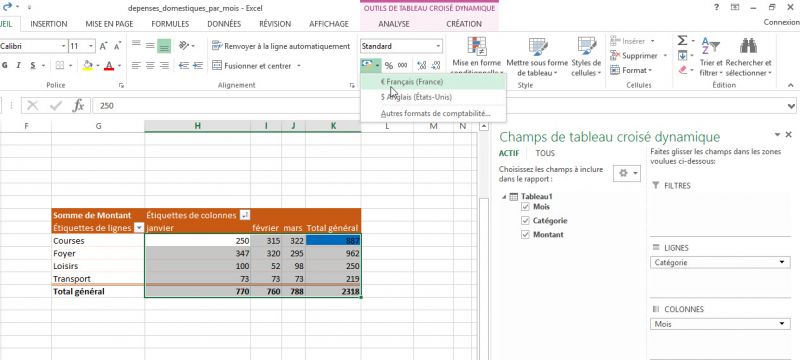
Task: Open the insert function fx dialog
Action: click(78, 106)
